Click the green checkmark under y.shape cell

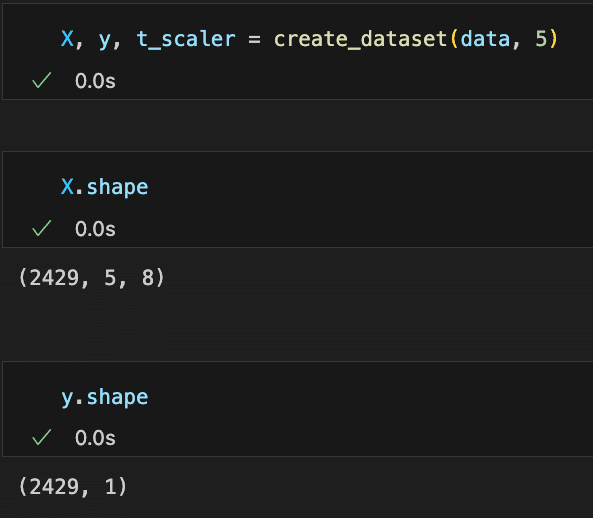tap(42, 437)
